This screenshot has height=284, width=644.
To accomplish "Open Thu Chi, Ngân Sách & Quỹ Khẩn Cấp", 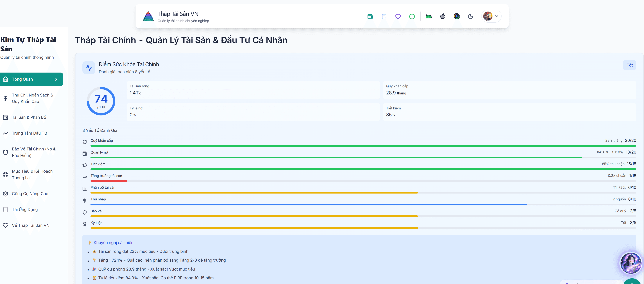I will click(32, 98).
